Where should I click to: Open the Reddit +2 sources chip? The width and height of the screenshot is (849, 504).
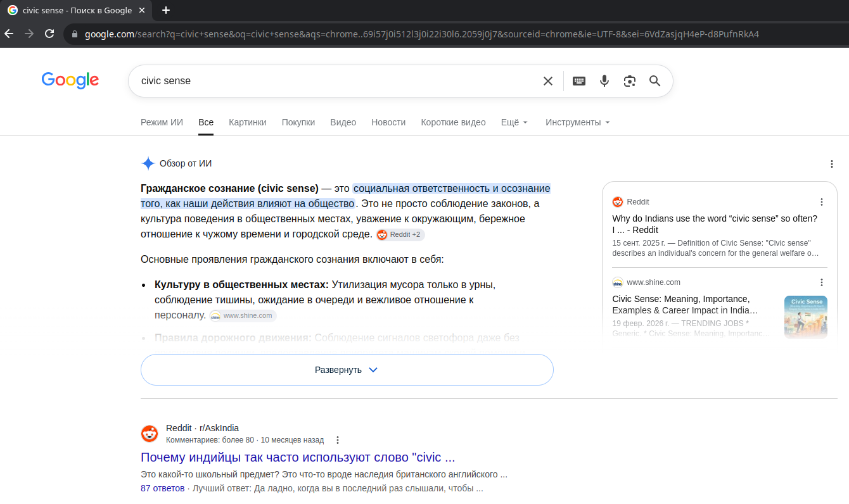(x=400, y=235)
